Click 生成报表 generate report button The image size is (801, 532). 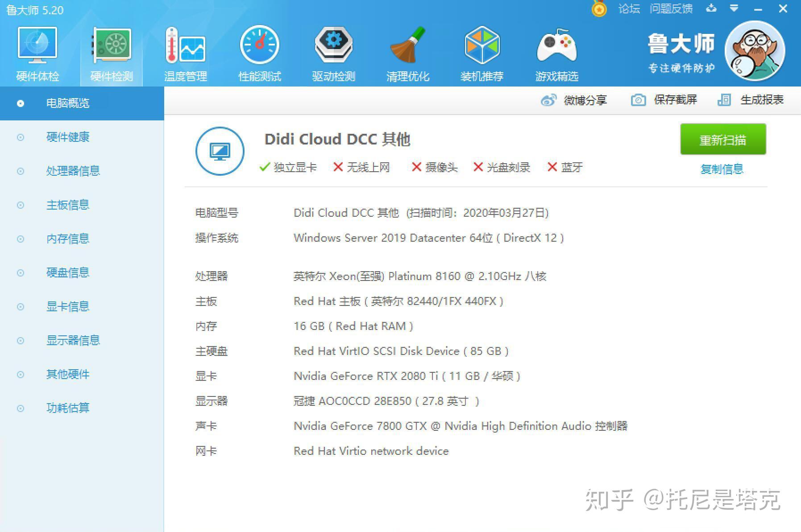pyautogui.click(x=751, y=100)
